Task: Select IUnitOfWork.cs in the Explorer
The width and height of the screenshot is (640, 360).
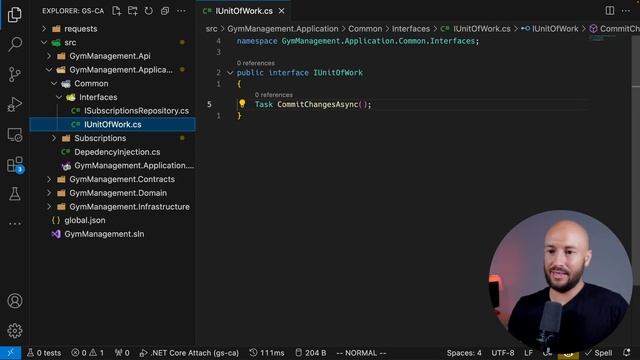Action: pos(112,124)
